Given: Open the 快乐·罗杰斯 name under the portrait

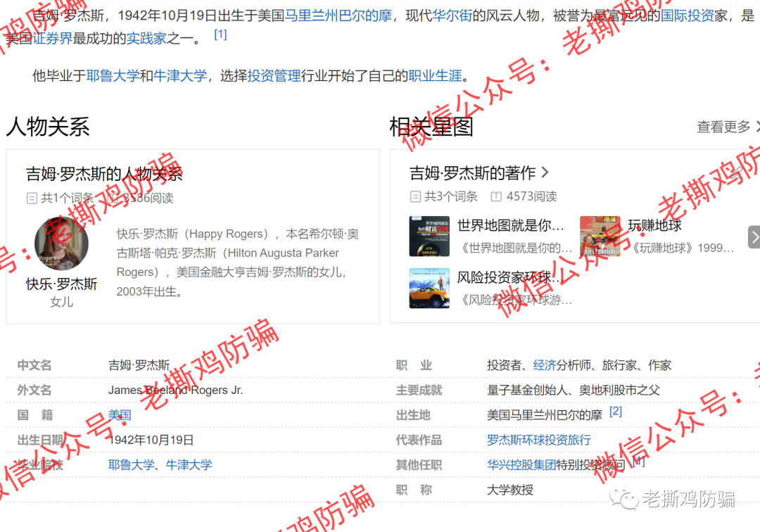Looking at the screenshot, I should [x=61, y=284].
